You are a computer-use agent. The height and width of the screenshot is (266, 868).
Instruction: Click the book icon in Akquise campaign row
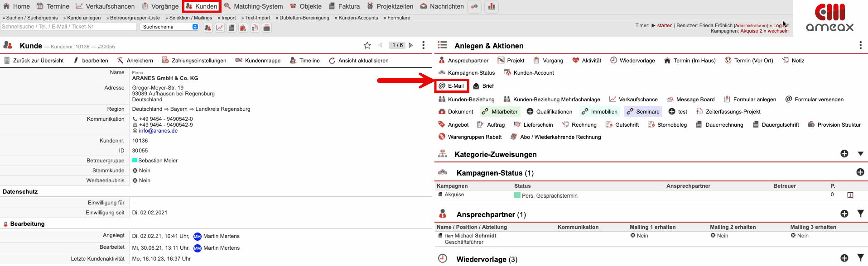click(850, 195)
